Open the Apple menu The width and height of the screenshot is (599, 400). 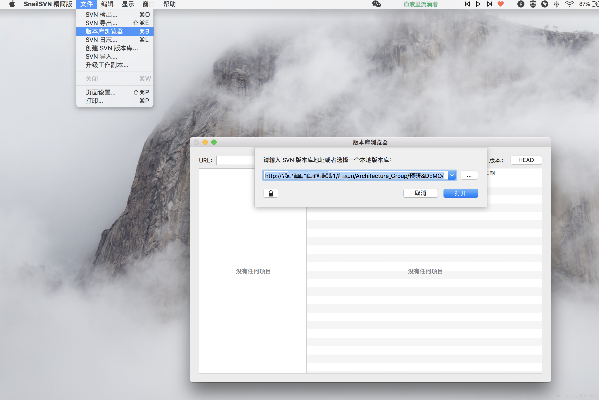coord(12,4)
